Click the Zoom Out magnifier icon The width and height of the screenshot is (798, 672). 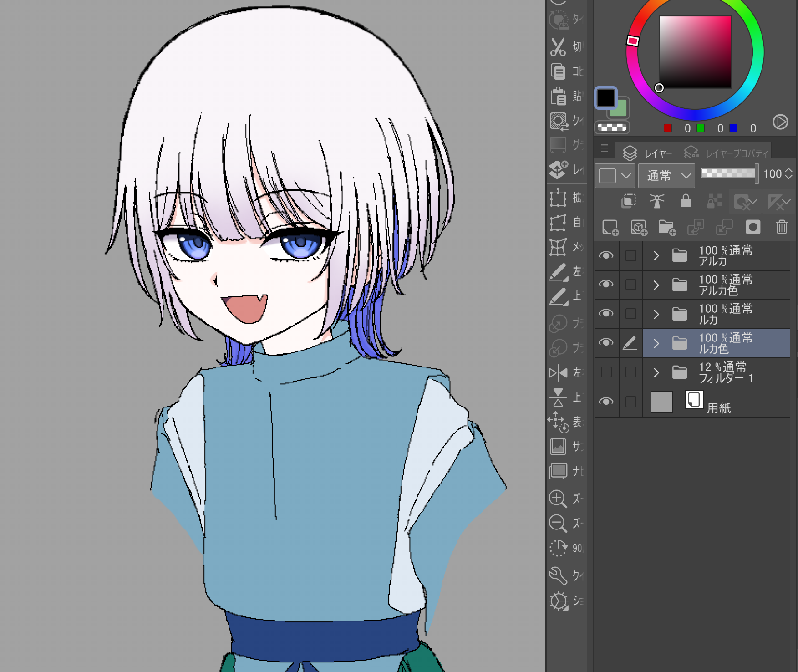(x=558, y=524)
